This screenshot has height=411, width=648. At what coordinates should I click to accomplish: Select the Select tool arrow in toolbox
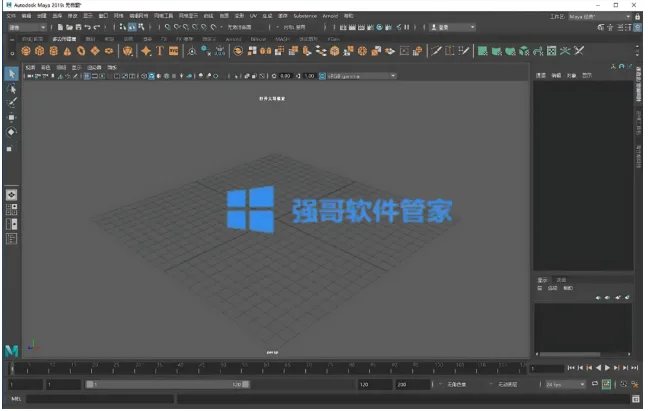pyautogui.click(x=12, y=74)
